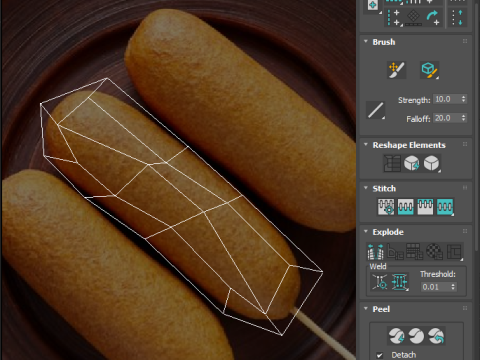Click the Threshold: label

[438, 274]
